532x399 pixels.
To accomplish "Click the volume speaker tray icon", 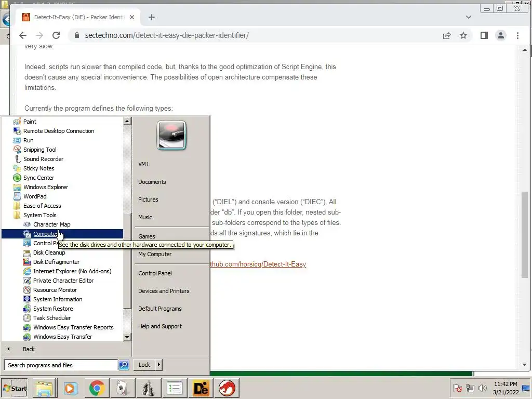I will (483, 388).
